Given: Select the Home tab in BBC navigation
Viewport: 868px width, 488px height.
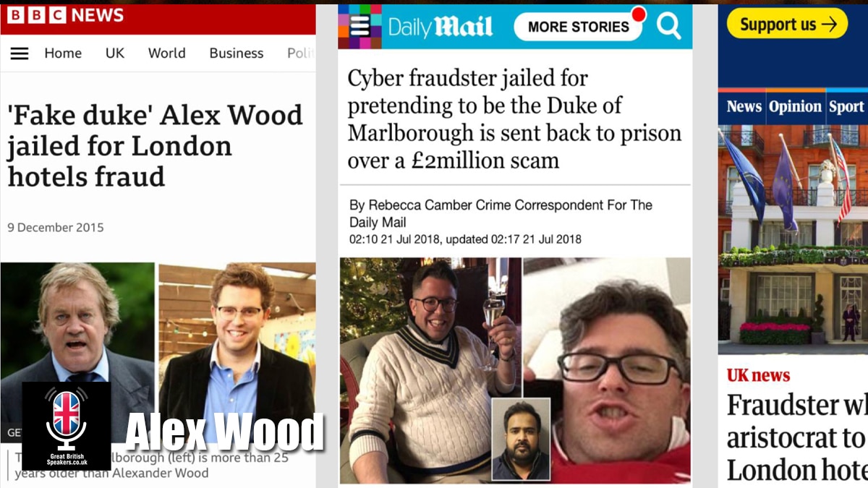Looking at the screenshot, I should coord(63,53).
